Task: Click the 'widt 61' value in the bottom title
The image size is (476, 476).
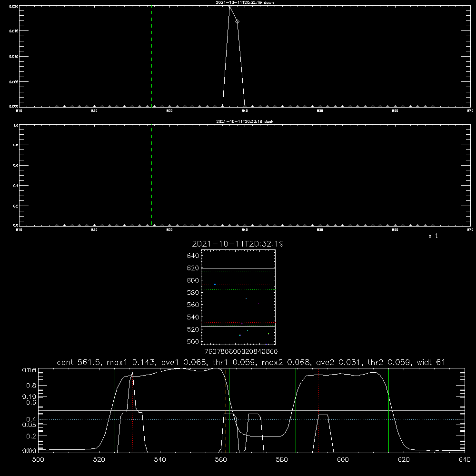Action: 431,362
